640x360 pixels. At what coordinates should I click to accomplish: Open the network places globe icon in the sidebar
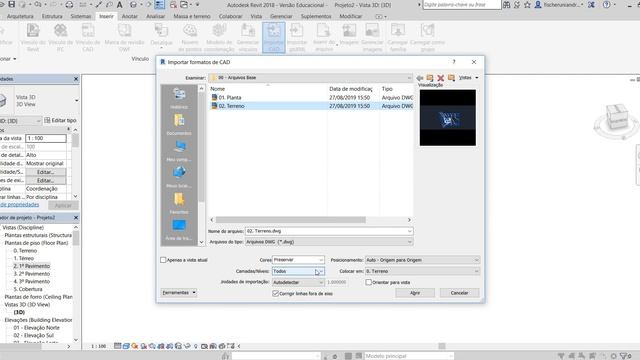179,177
